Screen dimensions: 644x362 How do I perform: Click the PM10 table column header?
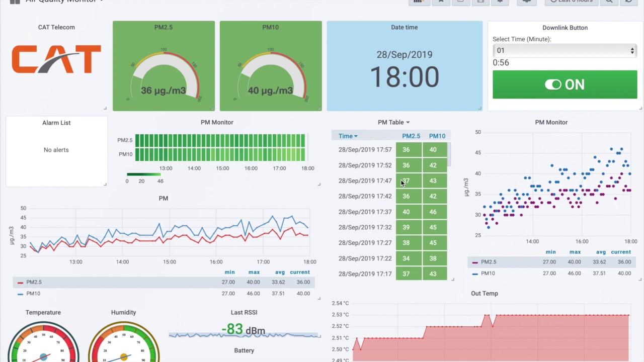tap(437, 136)
